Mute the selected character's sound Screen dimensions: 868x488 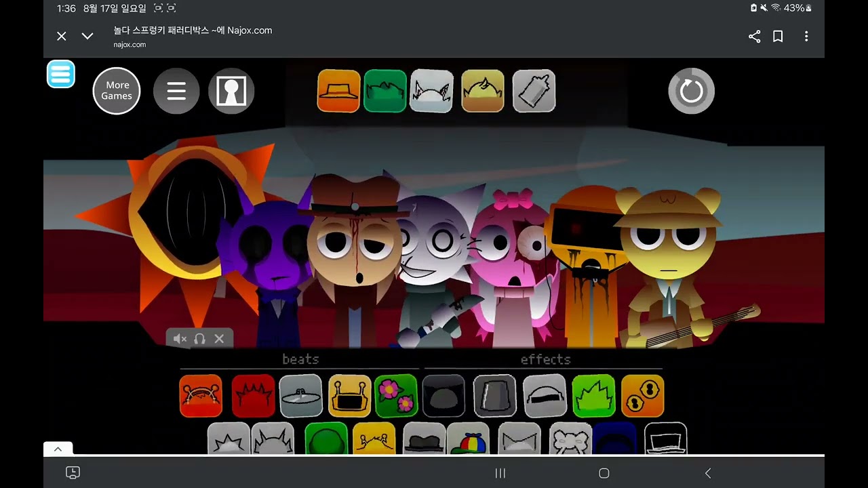coord(180,339)
